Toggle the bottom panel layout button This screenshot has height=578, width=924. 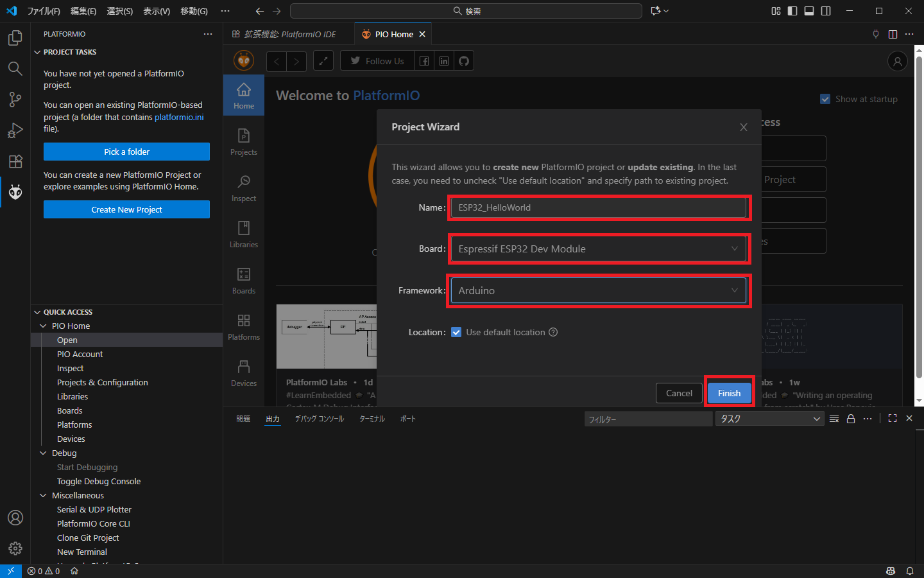point(809,11)
